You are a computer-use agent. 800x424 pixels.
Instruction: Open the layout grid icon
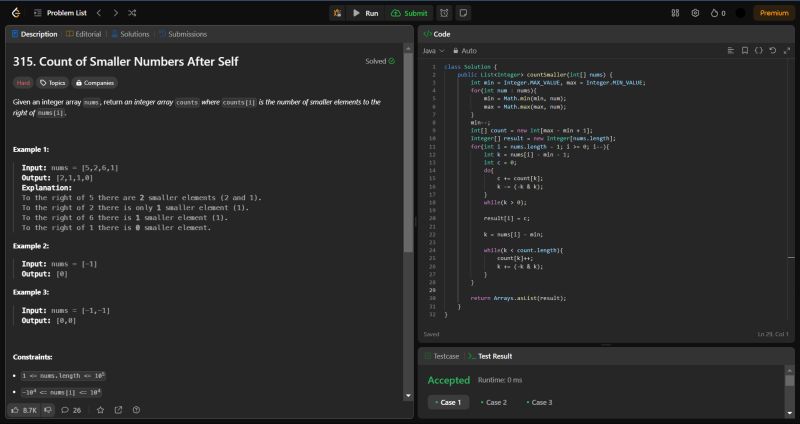[x=675, y=13]
